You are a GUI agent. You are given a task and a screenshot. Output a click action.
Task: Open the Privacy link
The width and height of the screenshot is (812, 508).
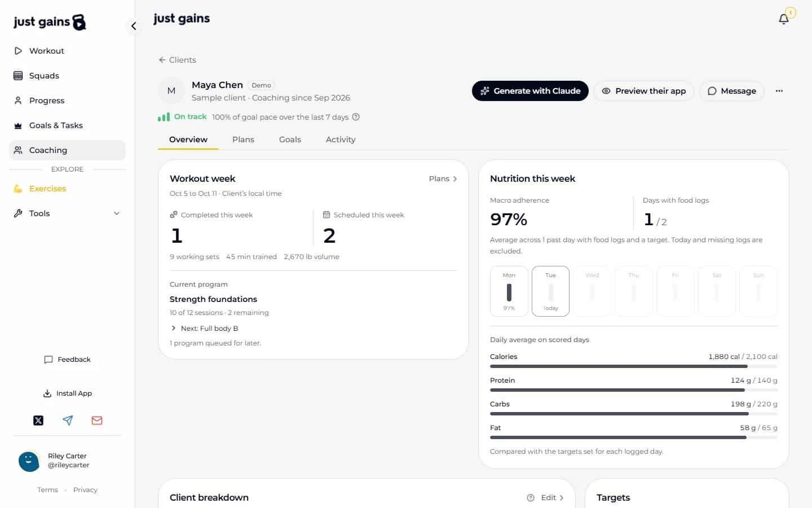click(85, 490)
